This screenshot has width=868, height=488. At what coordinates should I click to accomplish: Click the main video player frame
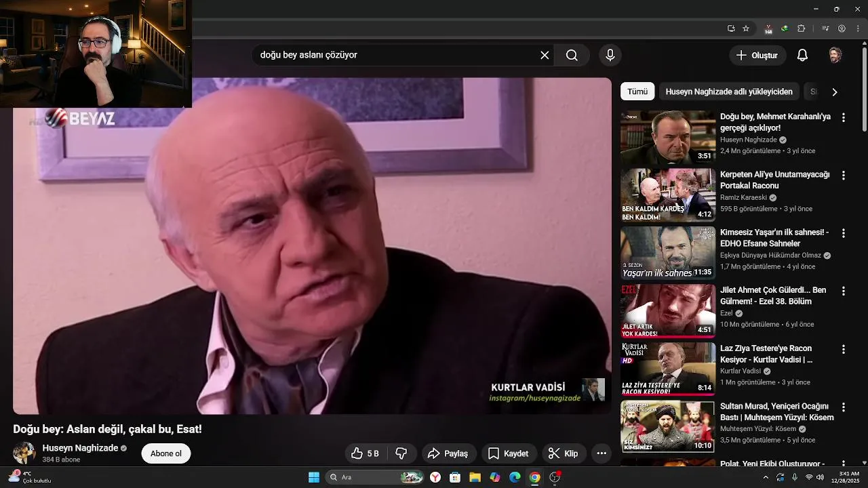[312, 245]
